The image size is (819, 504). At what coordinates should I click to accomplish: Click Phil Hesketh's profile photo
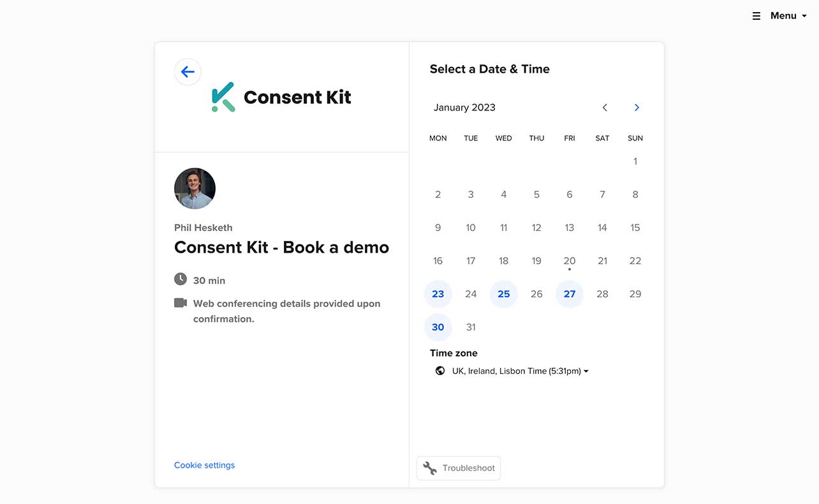[x=195, y=189]
